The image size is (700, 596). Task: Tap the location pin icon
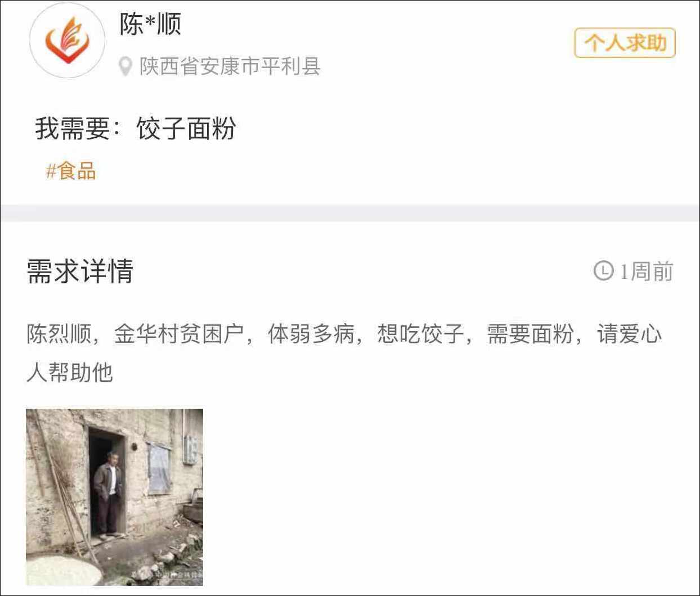tap(125, 66)
